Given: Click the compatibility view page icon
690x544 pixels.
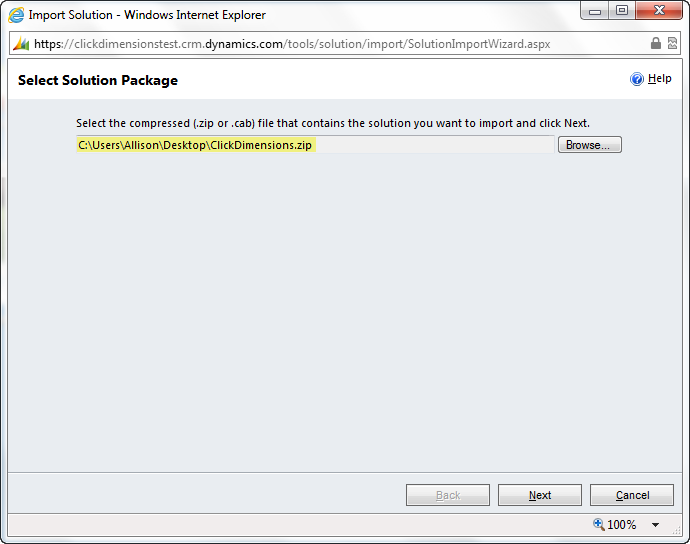Looking at the screenshot, I should [674, 44].
